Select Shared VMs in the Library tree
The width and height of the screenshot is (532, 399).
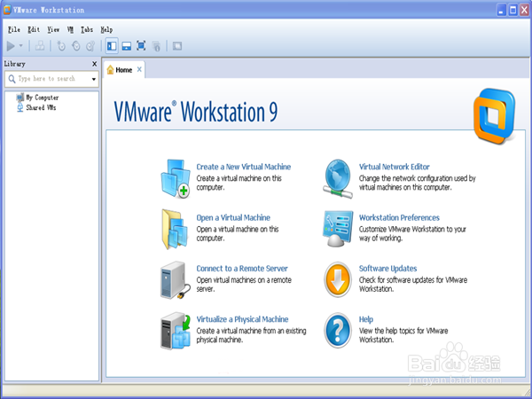(x=36, y=107)
